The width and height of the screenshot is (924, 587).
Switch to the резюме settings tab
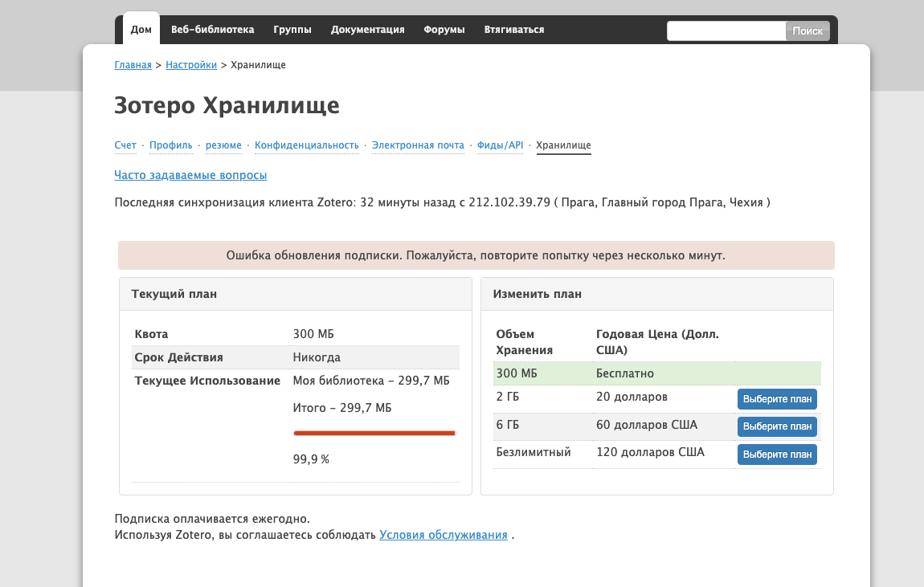point(223,145)
